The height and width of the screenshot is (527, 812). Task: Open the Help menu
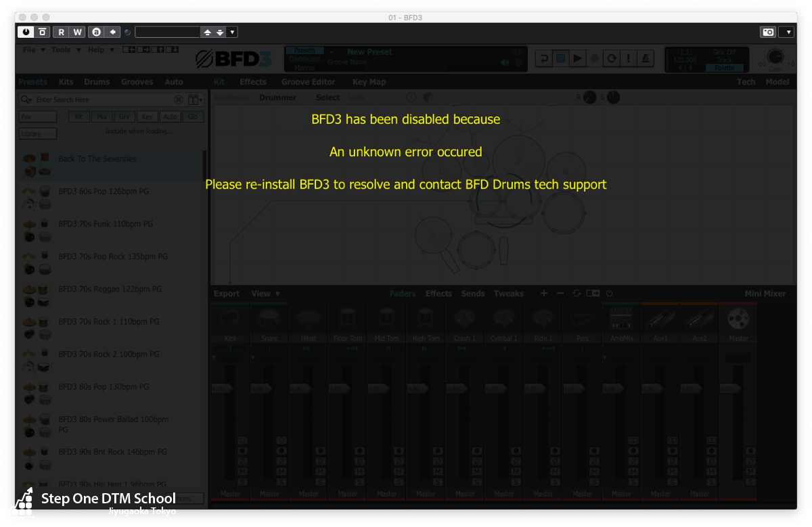[x=101, y=50]
